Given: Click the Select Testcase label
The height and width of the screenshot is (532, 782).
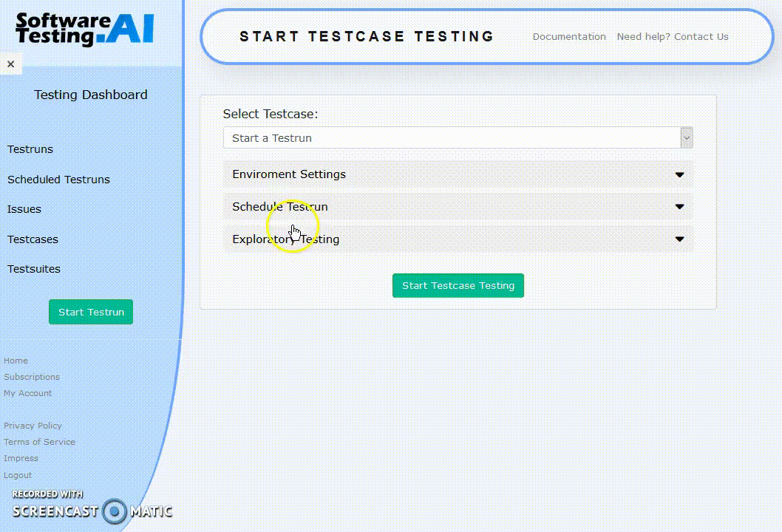Looking at the screenshot, I should pos(271,115).
